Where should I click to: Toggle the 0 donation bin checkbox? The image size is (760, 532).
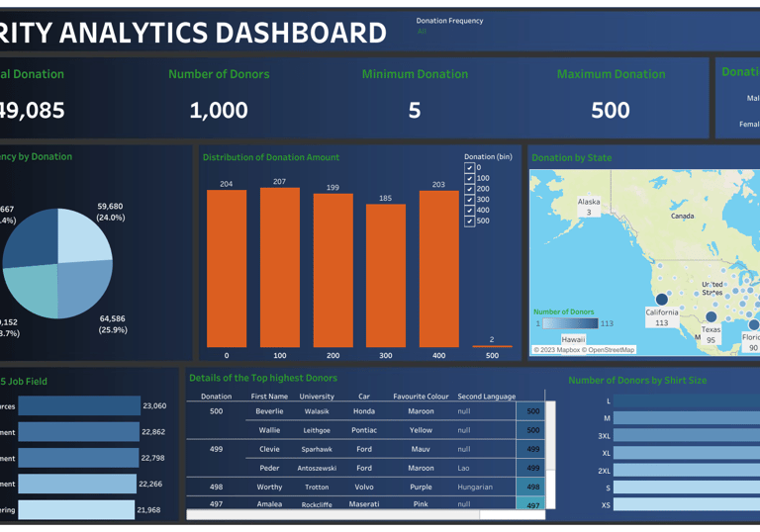pyautogui.click(x=469, y=168)
